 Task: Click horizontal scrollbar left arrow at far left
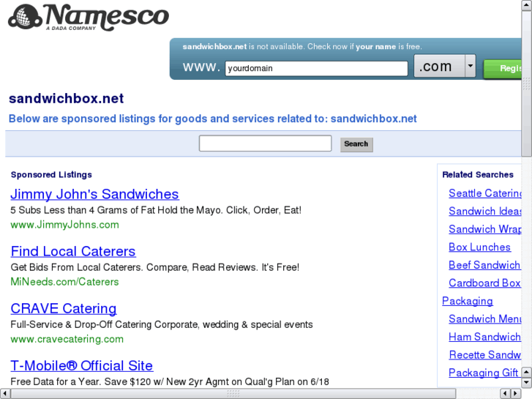pos(4,394)
